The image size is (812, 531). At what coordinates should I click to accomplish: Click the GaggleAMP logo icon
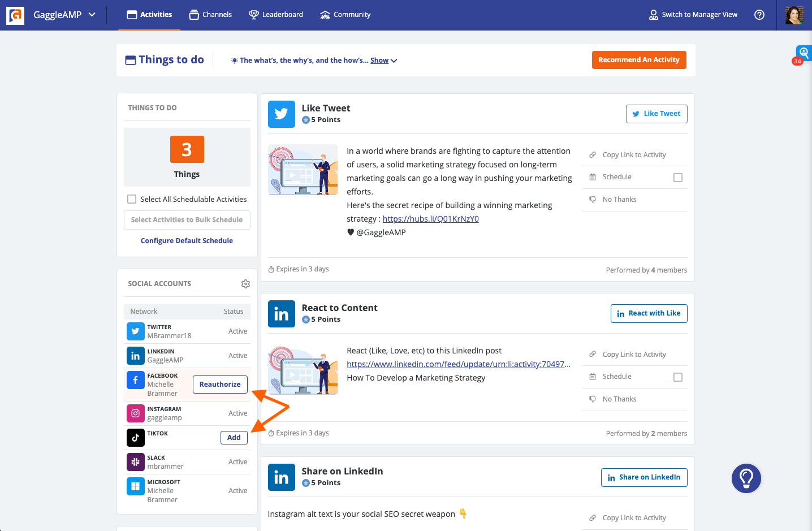coord(15,15)
